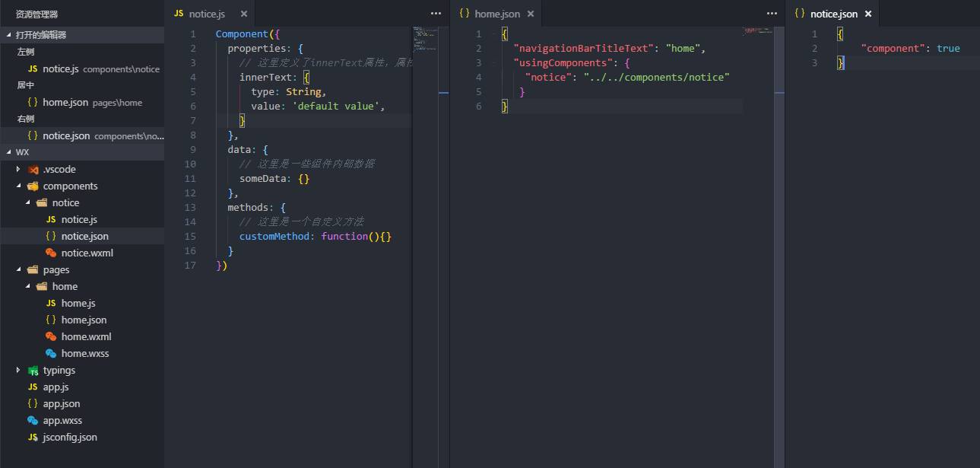
Task: Click the braces icon beside app.json
Action: pyautogui.click(x=33, y=403)
